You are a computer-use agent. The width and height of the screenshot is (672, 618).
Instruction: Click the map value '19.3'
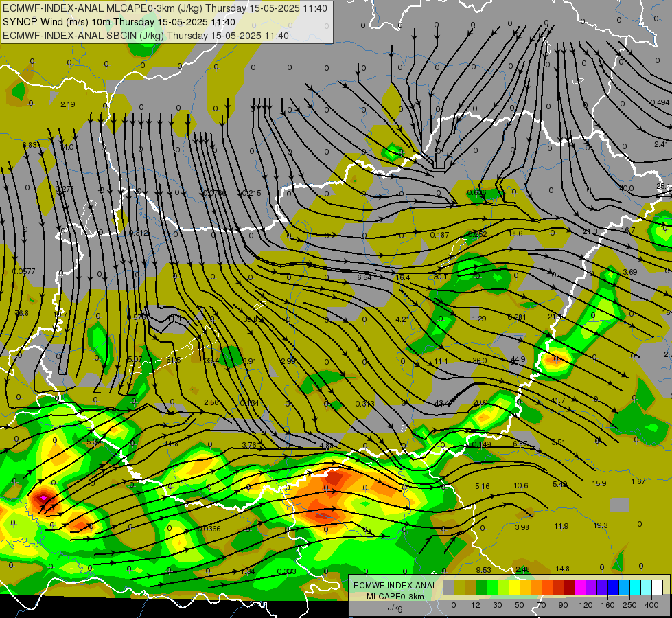[x=601, y=525]
